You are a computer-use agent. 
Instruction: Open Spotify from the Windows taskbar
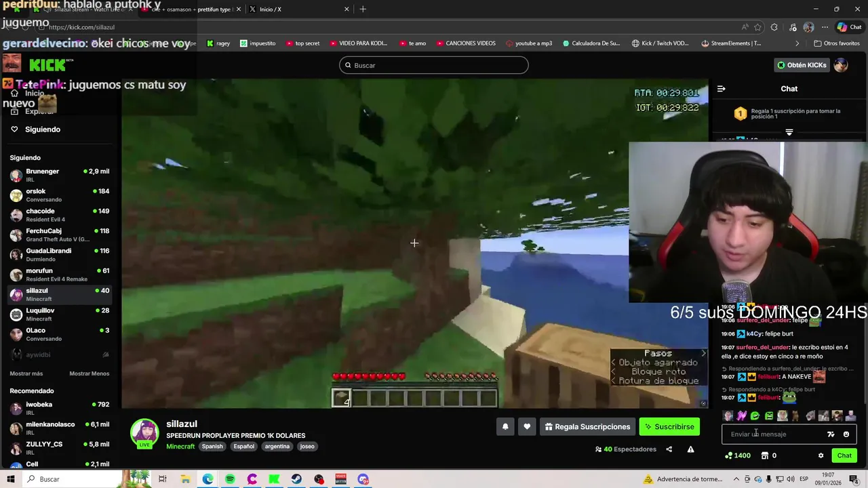tap(230, 479)
